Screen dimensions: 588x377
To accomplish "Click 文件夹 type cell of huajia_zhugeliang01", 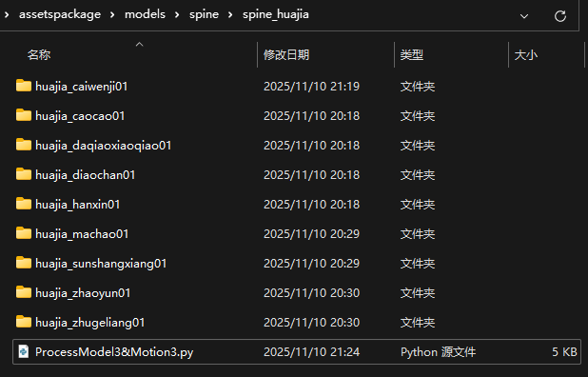I will click(418, 323).
